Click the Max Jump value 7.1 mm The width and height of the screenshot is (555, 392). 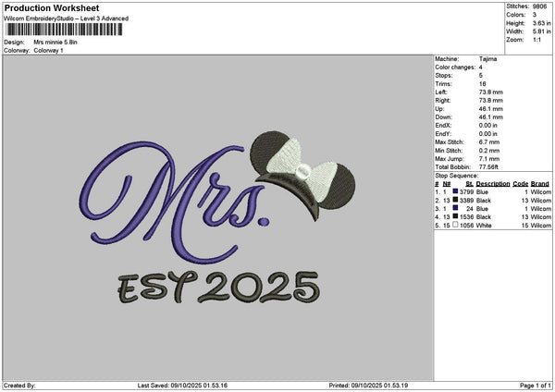click(x=489, y=159)
